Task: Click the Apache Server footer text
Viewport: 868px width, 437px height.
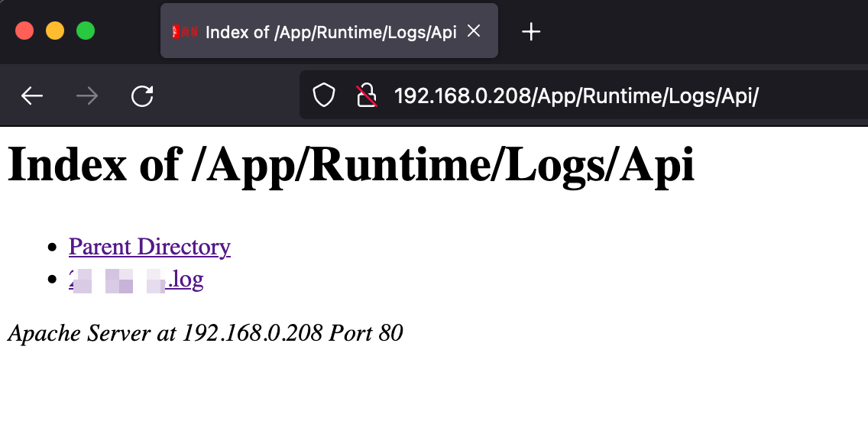Action: (205, 333)
